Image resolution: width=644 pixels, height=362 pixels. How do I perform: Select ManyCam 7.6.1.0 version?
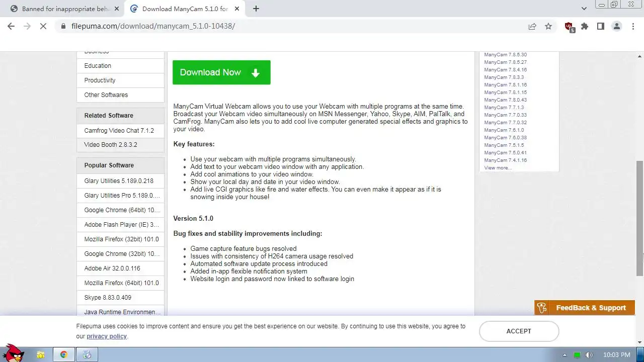pos(504,130)
